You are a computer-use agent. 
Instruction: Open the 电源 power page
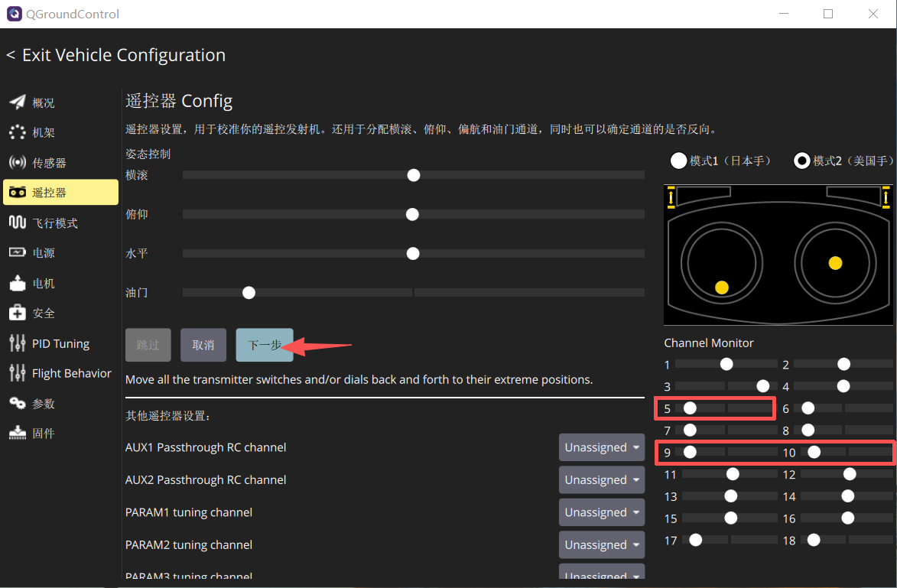coord(60,252)
